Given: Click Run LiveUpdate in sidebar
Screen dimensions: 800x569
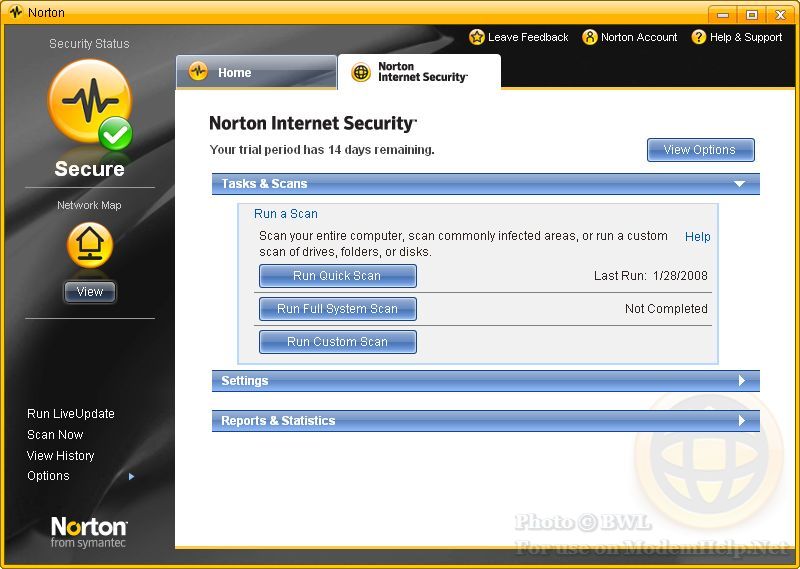Looking at the screenshot, I should tap(71, 414).
